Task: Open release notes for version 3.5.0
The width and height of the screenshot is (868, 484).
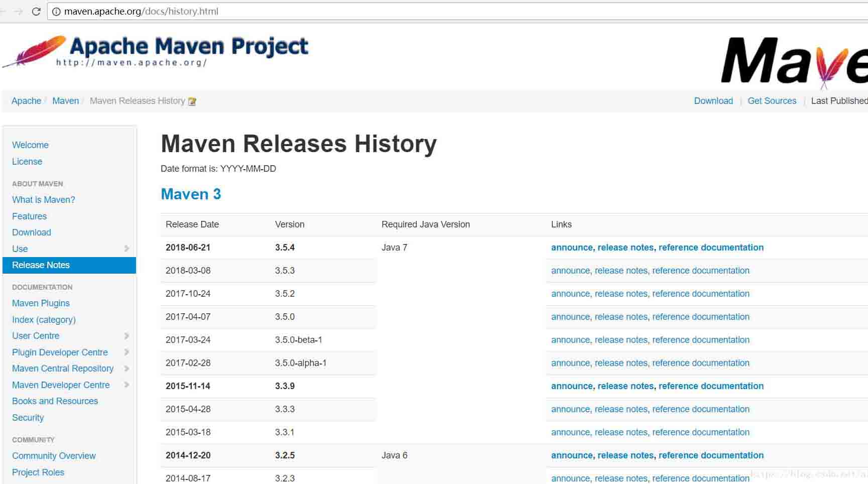Action: click(x=621, y=316)
